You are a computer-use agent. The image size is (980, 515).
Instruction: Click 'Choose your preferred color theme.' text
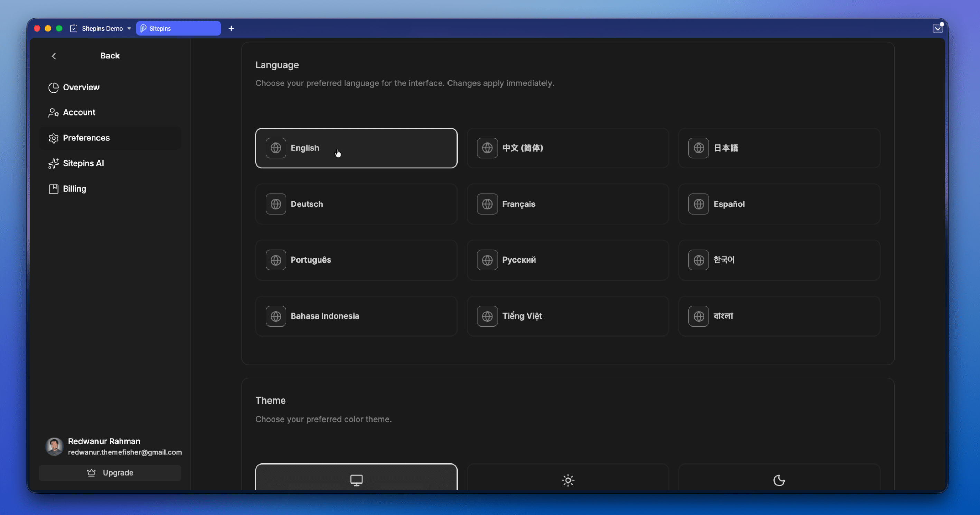323,420
